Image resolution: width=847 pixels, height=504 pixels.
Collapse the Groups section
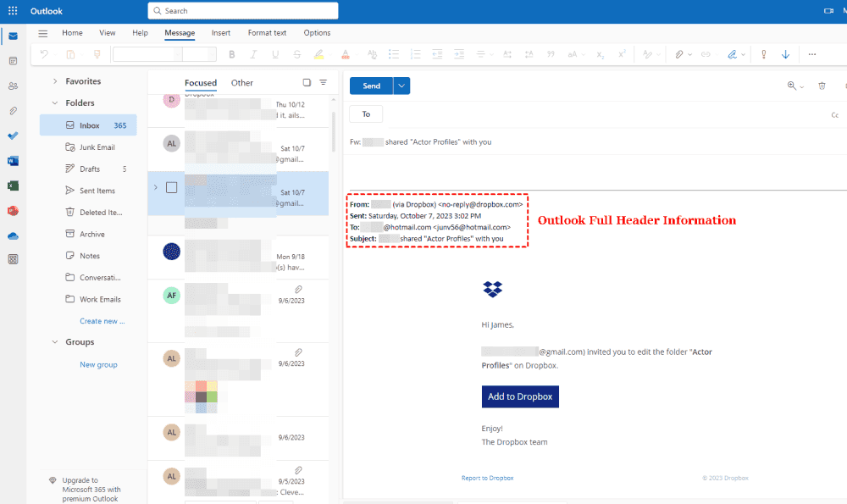[54, 342]
